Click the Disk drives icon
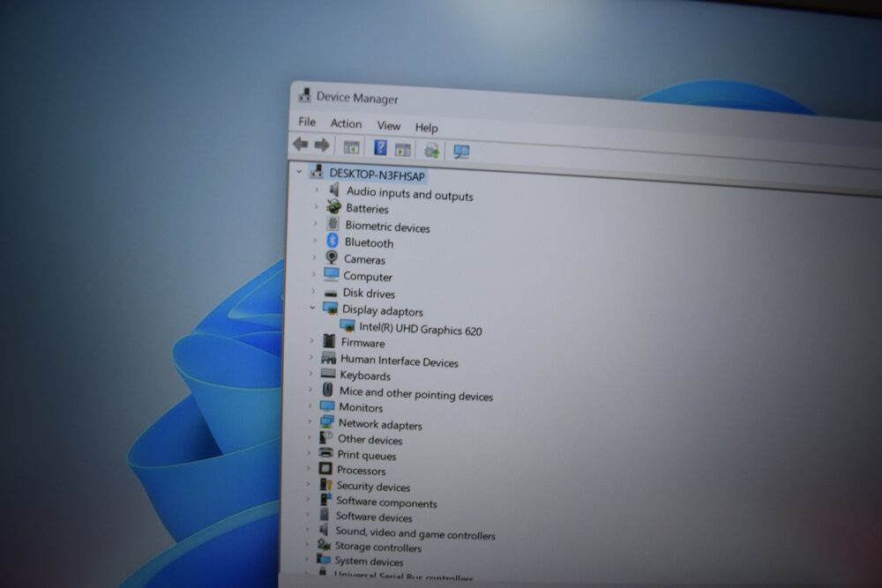This screenshot has height=588, width=882. 331,293
